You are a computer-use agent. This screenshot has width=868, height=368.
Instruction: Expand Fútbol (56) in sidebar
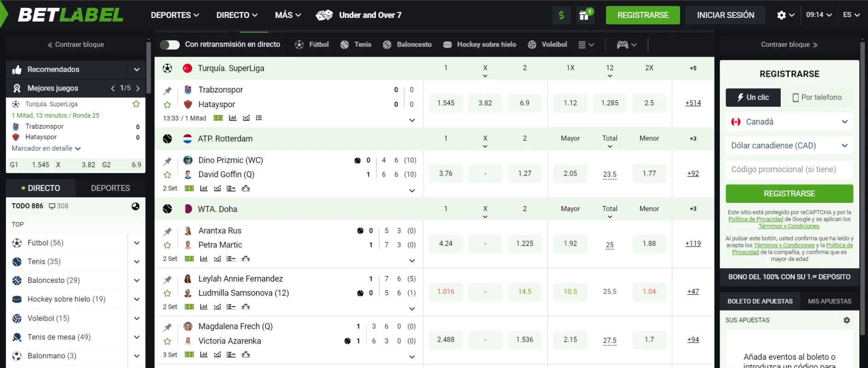coord(137,243)
